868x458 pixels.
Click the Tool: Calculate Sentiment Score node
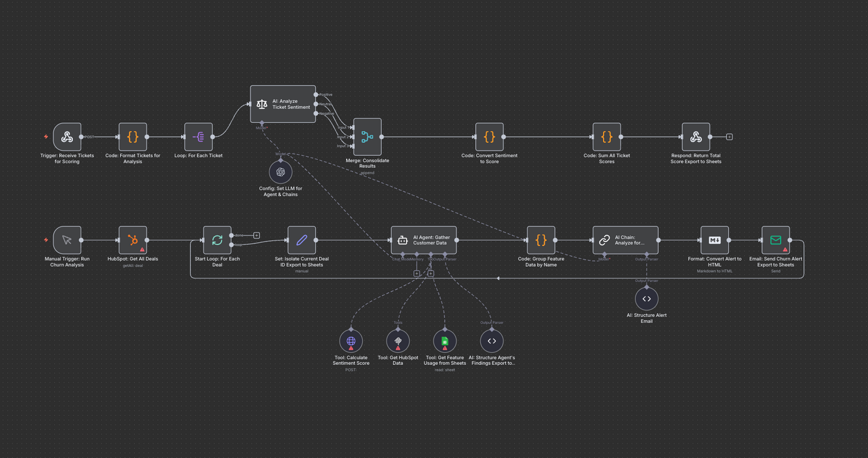(351, 341)
